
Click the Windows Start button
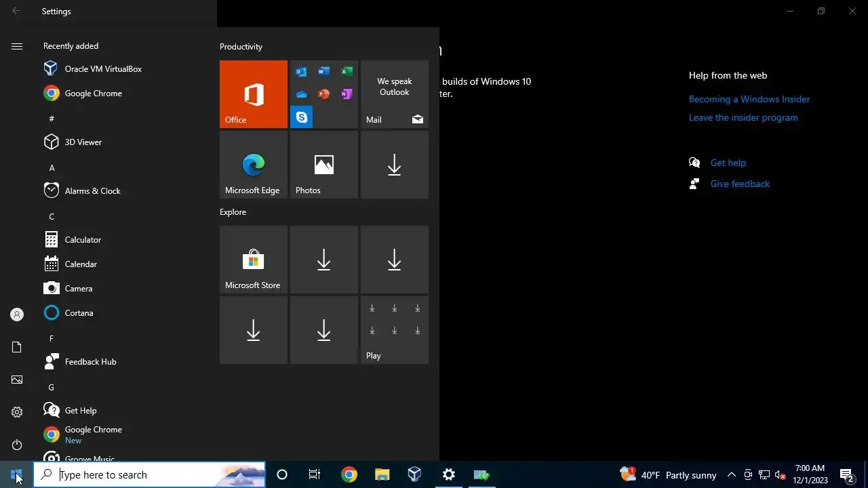pos(16,474)
